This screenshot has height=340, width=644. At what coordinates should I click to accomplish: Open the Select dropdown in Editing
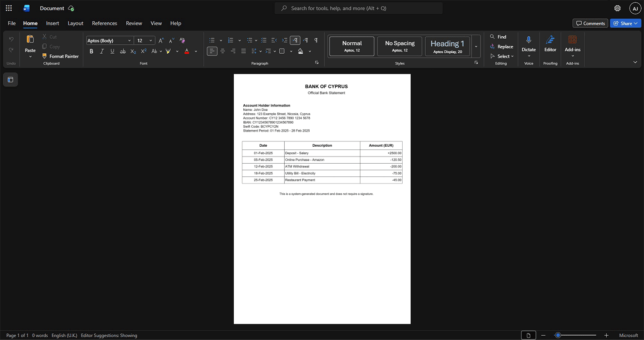[x=502, y=56]
